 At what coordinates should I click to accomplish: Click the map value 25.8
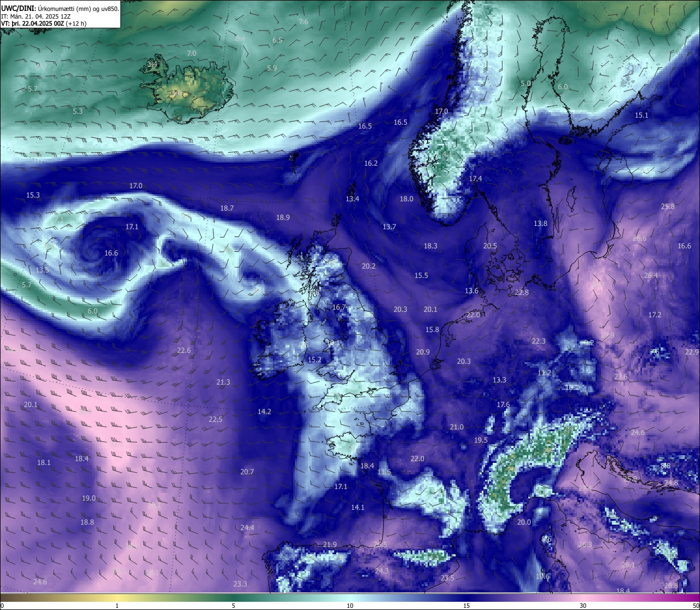pyautogui.click(x=668, y=206)
